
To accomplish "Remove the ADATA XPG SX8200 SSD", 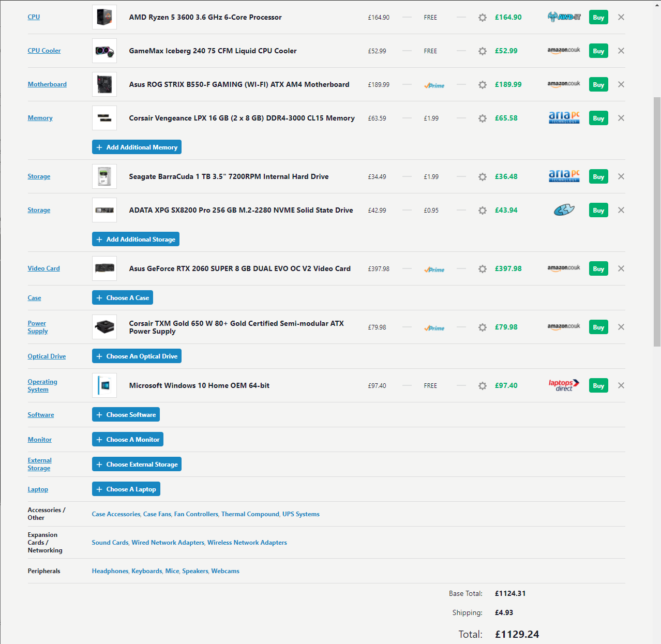I will (x=621, y=210).
